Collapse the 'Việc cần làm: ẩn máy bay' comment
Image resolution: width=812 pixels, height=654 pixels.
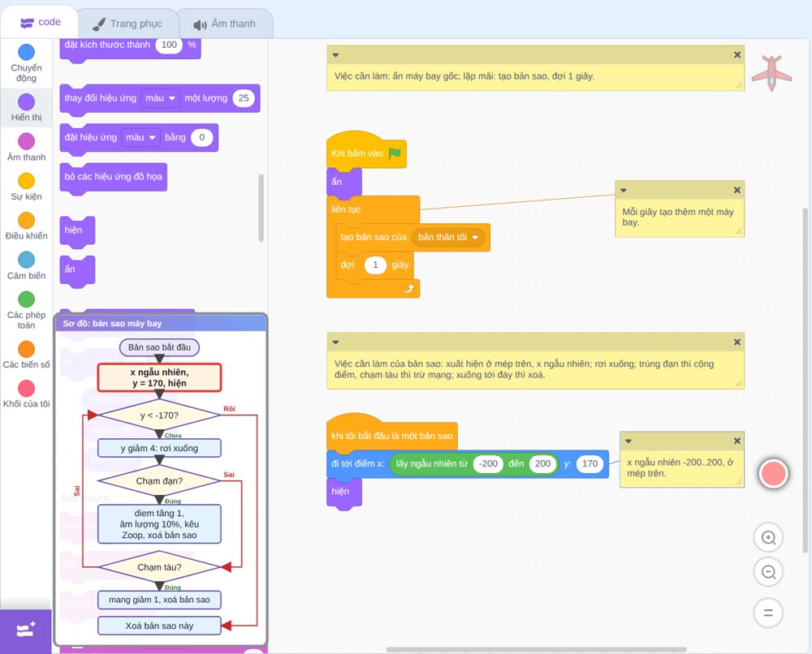click(x=335, y=55)
